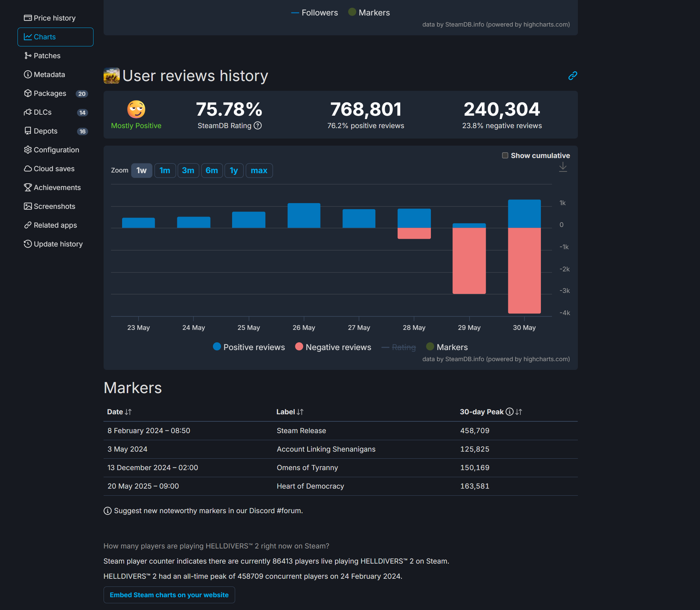Set chart zoom to 1y
The width and height of the screenshot is (700, 610).
(x=234, y=170)
